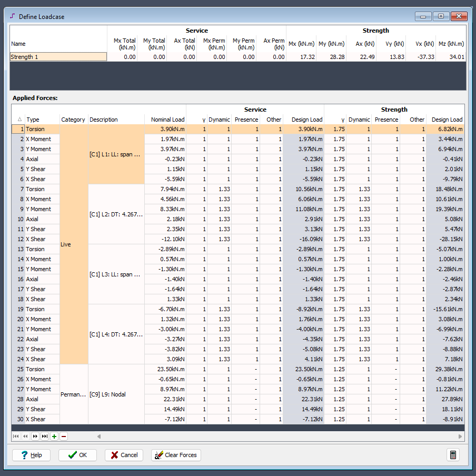Viewport: 476px width, 476px height.
Task: Skip to the last record
Action: pyautogui.click(x=44, y=436)
